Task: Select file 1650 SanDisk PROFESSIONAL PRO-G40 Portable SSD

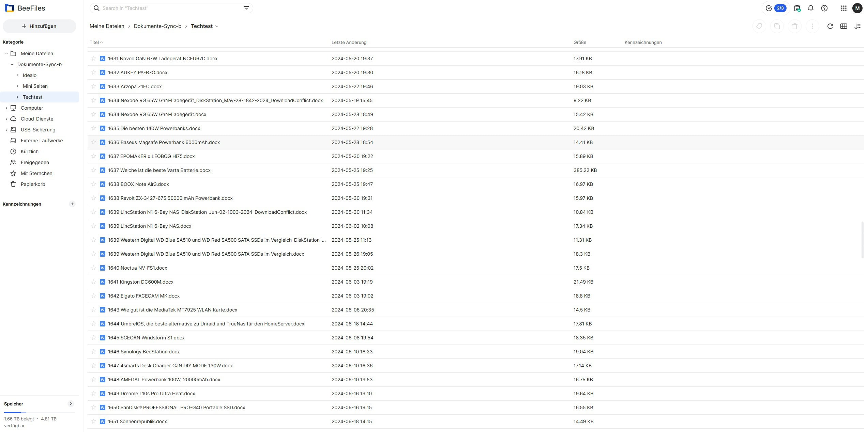Action: coord(475,407)
